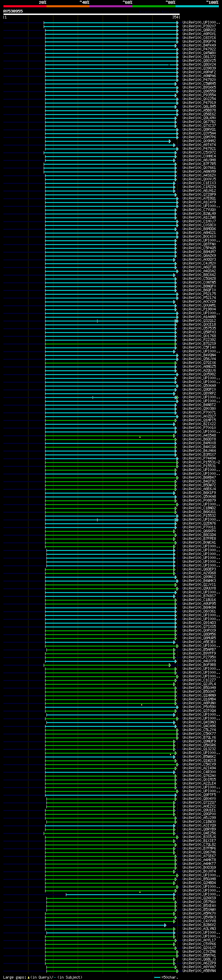Select the UniRef100_Q2EN76 label
The image size is (222, 980).
tap(199, 524)
